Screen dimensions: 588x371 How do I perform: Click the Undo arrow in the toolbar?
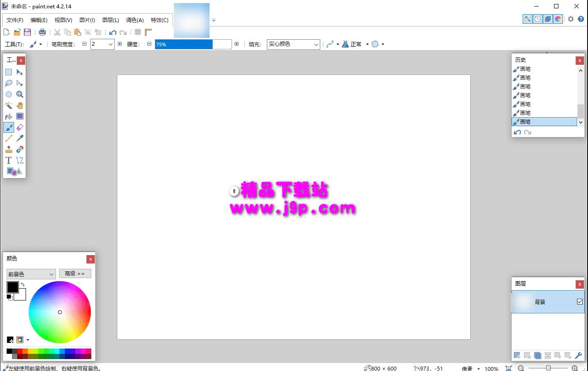(113, 32)
